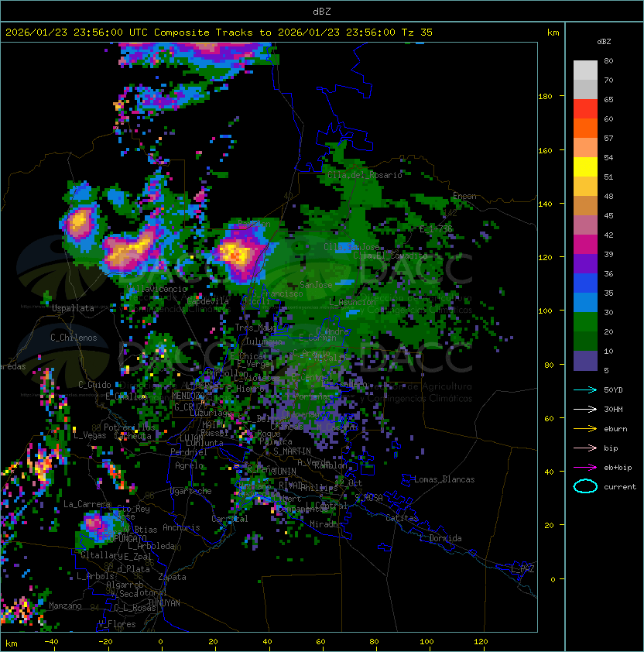Click the 'La_Carrera' map label
This screenshot has height=652, width=644.
click(x=87, y=504)
